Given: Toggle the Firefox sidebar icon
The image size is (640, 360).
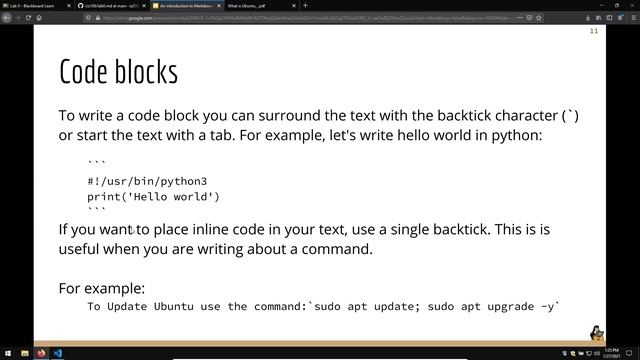Looking at the screenshot, I should click(609, 18).
